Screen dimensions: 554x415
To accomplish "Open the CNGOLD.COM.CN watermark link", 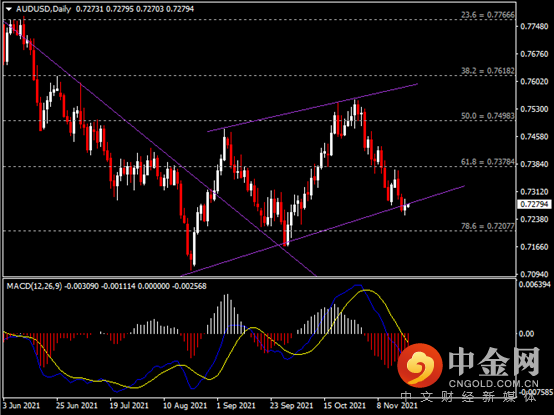I will [494, 384].
